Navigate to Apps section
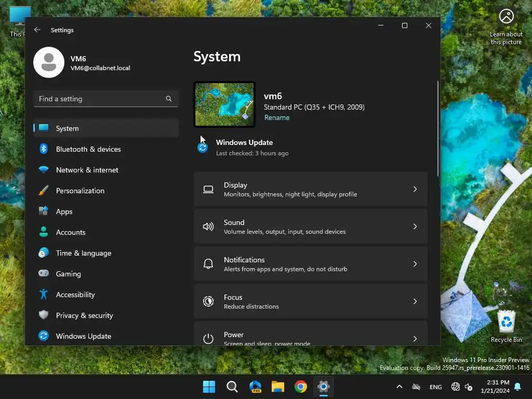The width and height of the screenshot is (532, 399). click(x=106, y=211)
